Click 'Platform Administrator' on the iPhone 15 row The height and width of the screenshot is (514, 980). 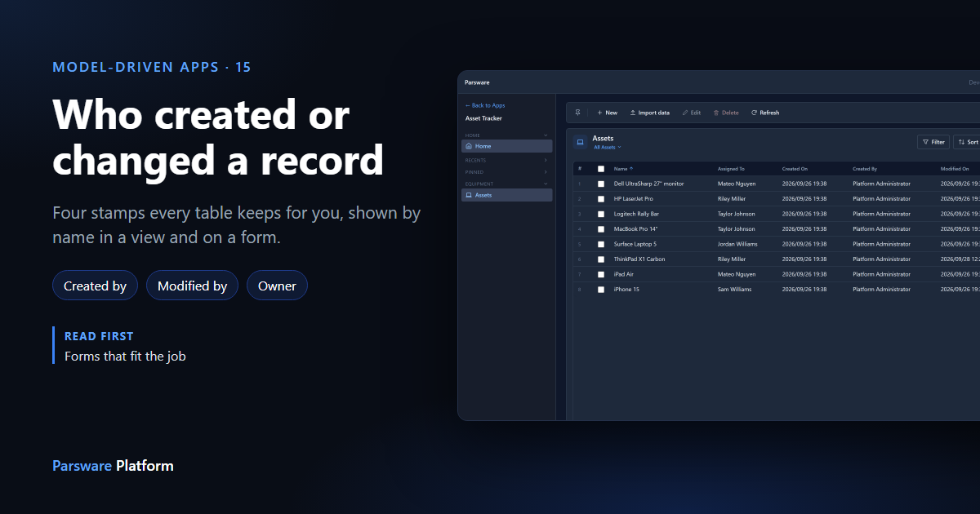pyautogui.click(x=881, y=290)
